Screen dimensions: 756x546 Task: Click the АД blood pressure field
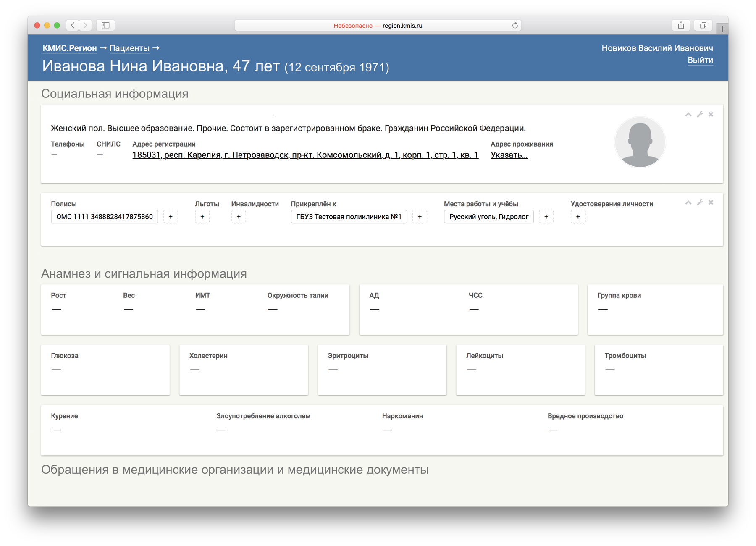[x=375, y=302]
